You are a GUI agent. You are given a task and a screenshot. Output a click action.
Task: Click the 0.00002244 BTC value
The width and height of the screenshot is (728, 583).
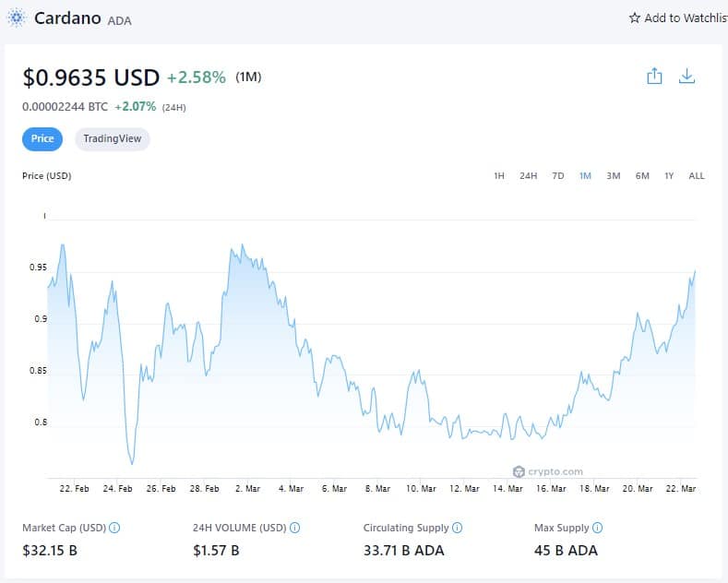point(65,107)
